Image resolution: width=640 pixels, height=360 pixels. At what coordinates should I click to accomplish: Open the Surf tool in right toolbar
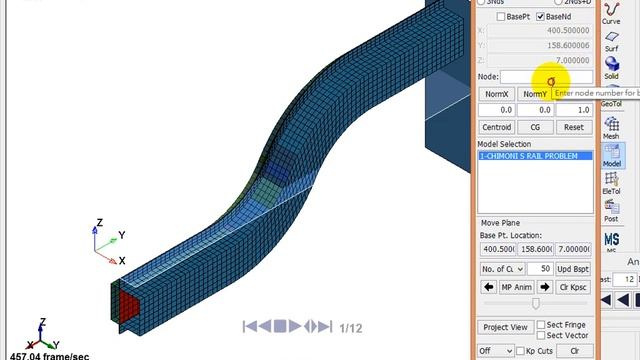pyautogui.click(x=611, y=41)
